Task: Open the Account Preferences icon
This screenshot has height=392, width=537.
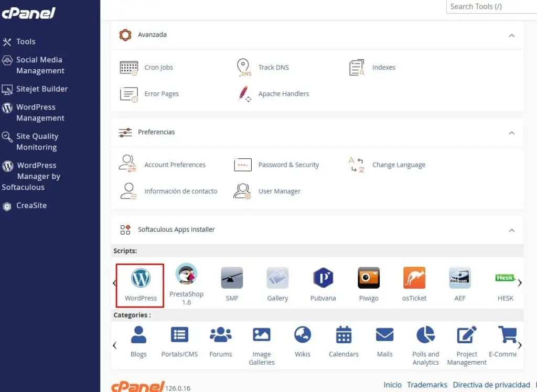Action: tap(128, 164)
